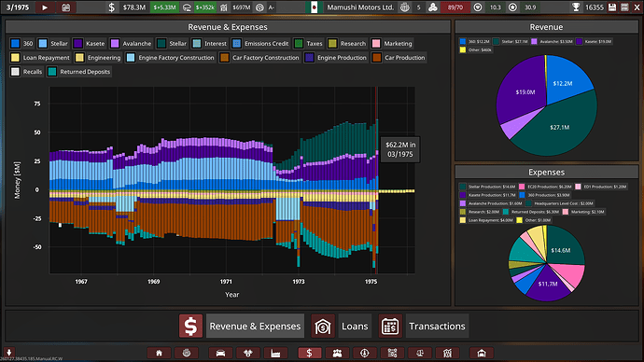
Task: Switch to the Loans tab
Action: click(355, 326)
